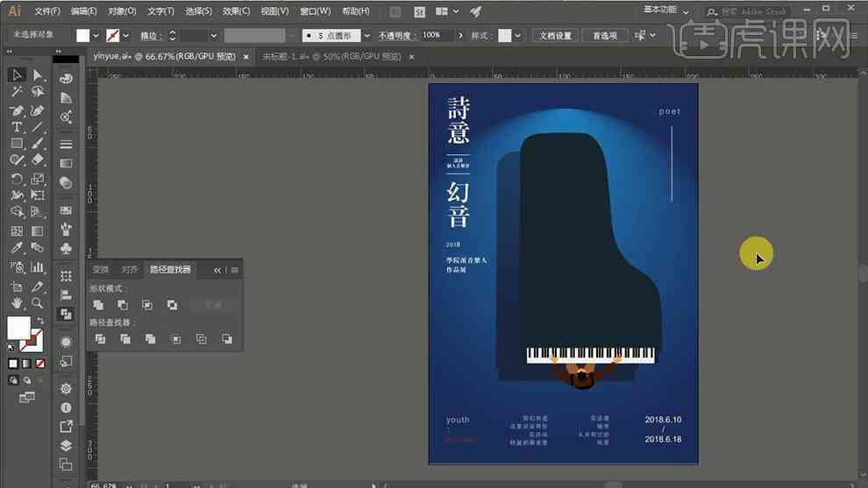Open fill color dropdown in control bar

click(96, 35)
